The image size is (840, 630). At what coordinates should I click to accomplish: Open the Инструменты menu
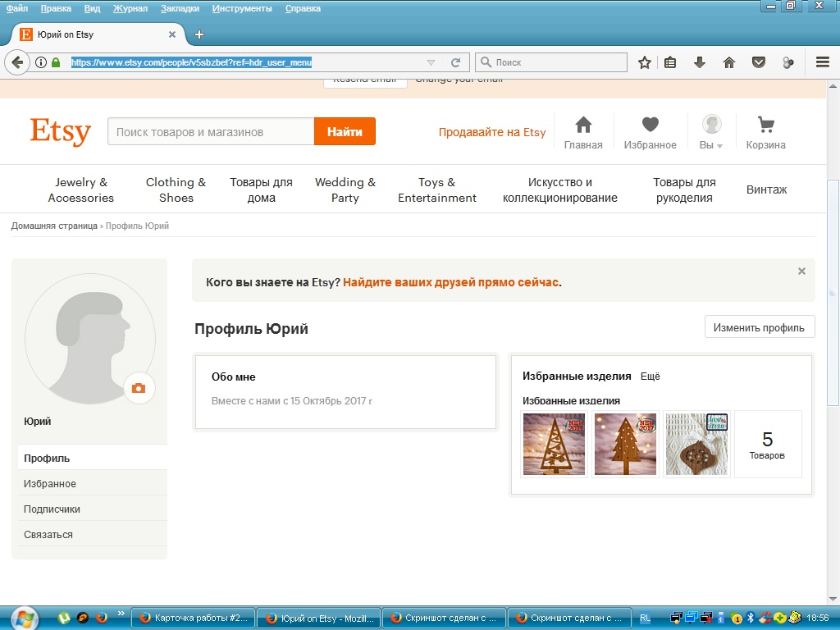242,8
